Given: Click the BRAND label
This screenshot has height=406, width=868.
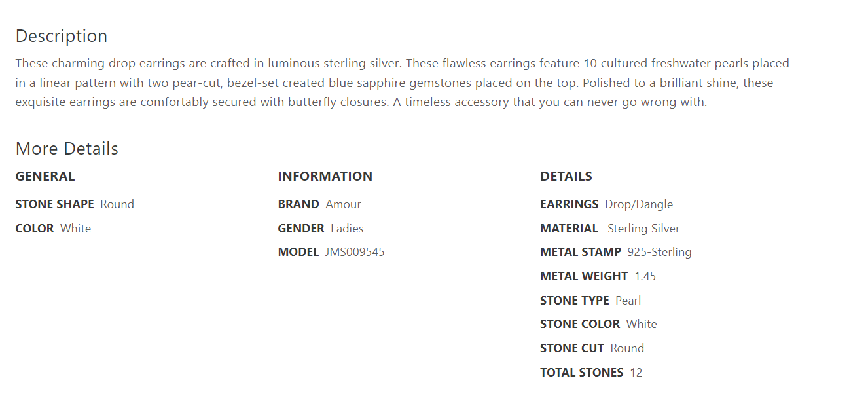Looking at the screenshot, I should tap(298, 204).
